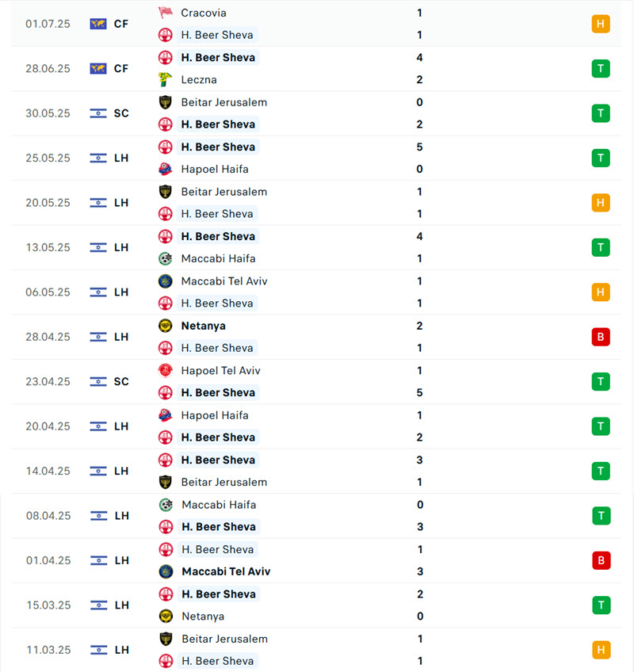Open Netanya team link on 15.03.25
The width and height of the screenshot is (634, 672).
point(203,617)
